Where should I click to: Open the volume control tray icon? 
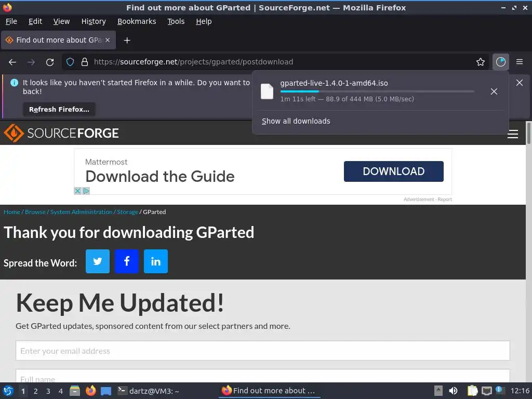click(453, 391)
